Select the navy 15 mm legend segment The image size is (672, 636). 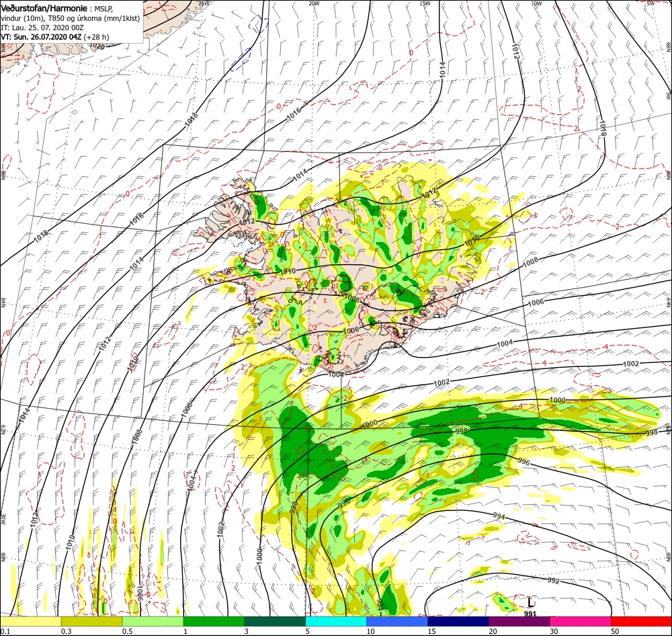458,621
